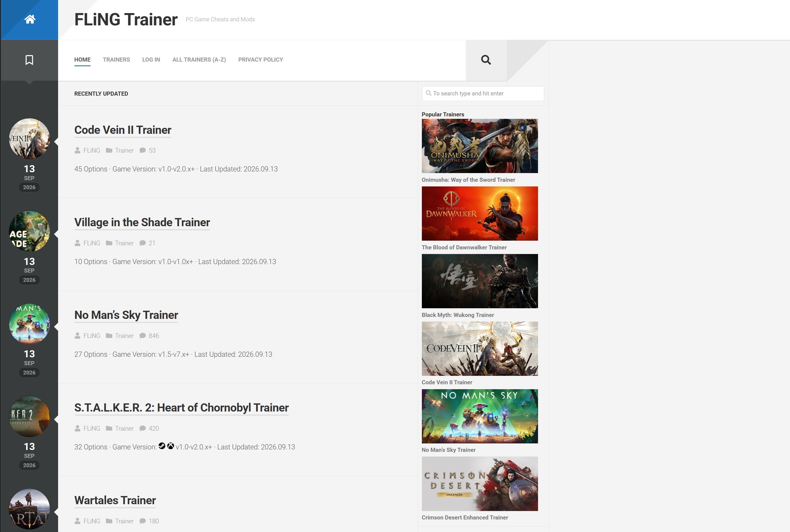The width and height of the screenshot is (790, 532).
Task: Click the home icon in blue corner
Action: (x=30, y=19)
